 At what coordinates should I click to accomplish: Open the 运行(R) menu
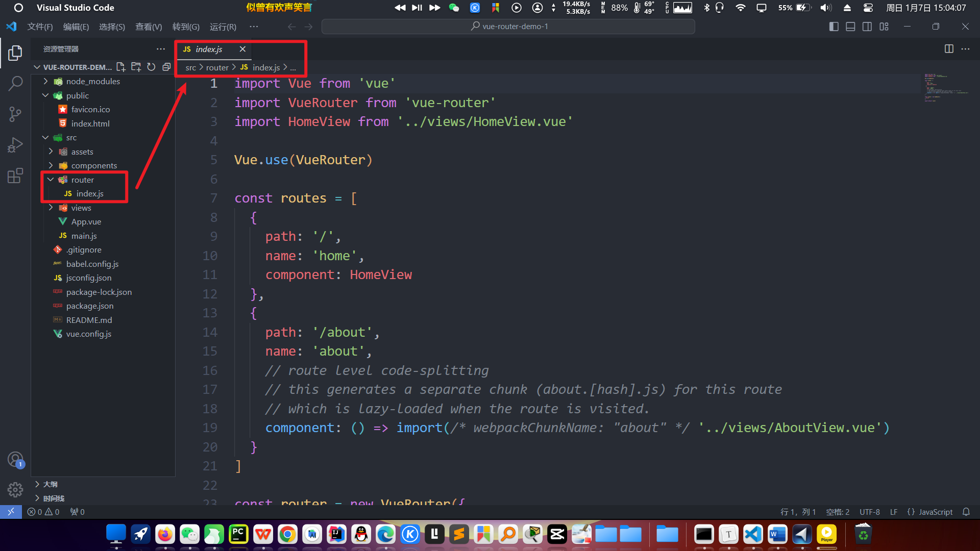click(223, 27)
